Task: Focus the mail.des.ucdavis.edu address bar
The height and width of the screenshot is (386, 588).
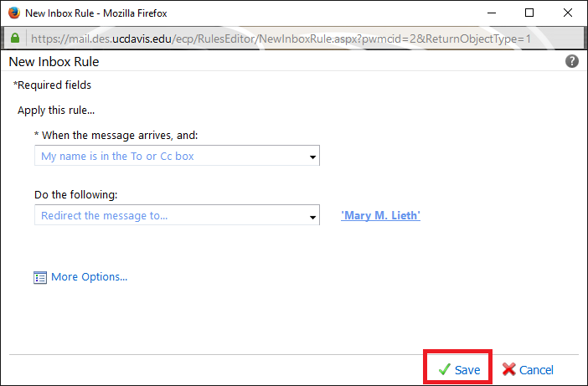Action: pyautogui.click(x=281, y=39)
